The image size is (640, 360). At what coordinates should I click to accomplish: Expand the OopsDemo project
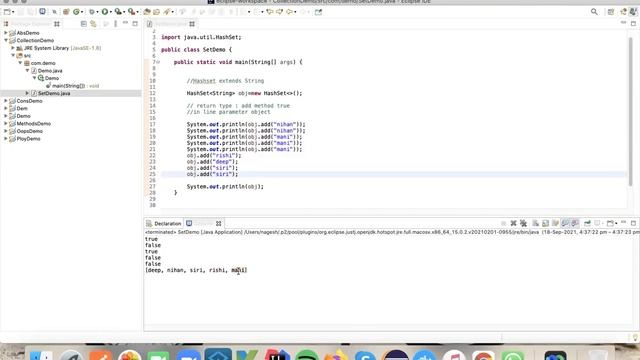click(x=6, y=131)
